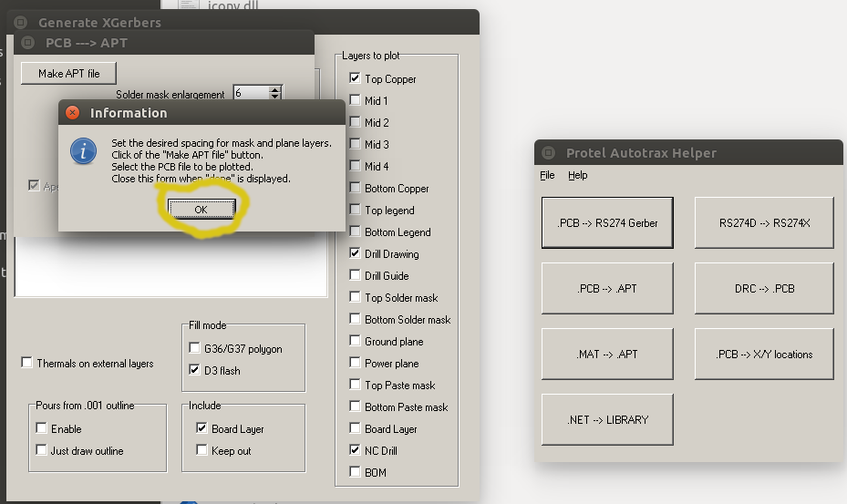
Task: Click the .PCB --> X/Y locations button
Action: coord(764,354)
